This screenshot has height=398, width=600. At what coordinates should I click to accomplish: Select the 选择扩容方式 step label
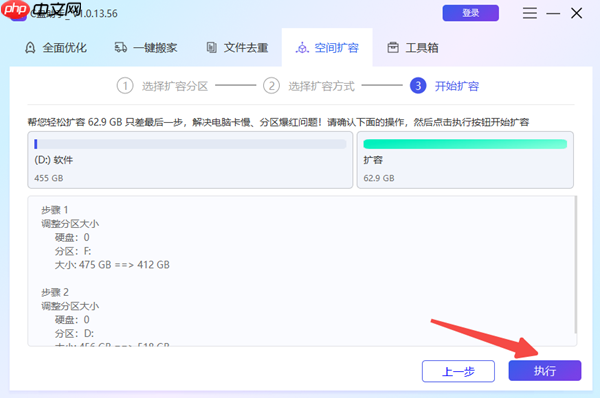click(321, 86)
